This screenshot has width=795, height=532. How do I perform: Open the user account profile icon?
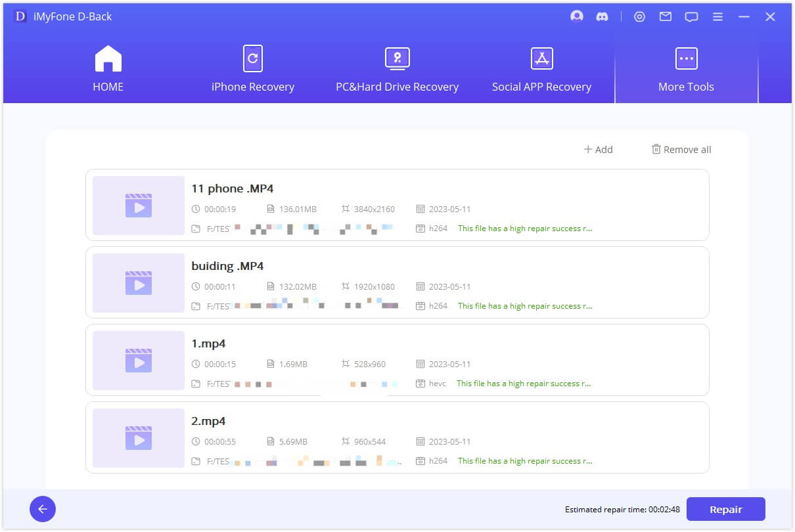click(x=577, y=16)
